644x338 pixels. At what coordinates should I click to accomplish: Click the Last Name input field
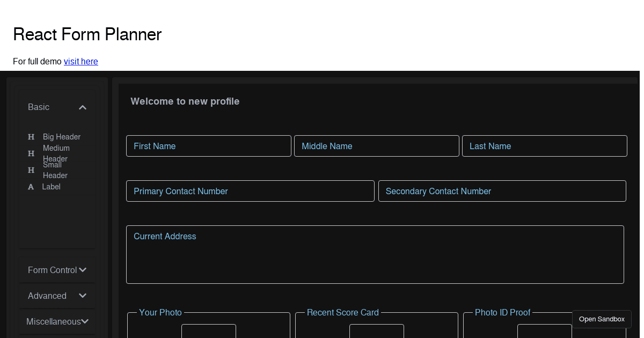[544, 146]
